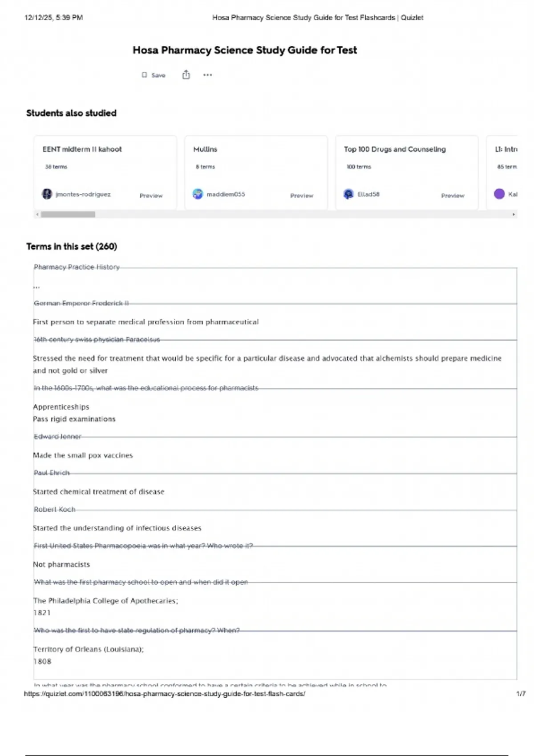
Task: Click the German Emperor Frederick II term
Action: tap(81, 303)
